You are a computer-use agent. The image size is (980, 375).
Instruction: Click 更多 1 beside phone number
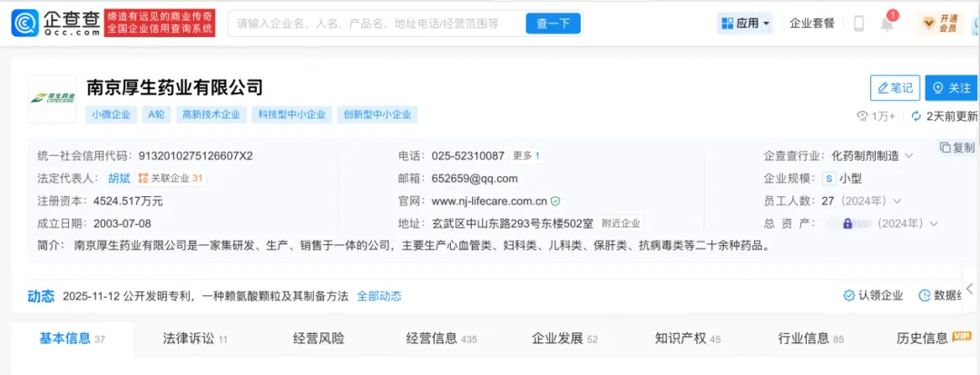tap(526, 155)
